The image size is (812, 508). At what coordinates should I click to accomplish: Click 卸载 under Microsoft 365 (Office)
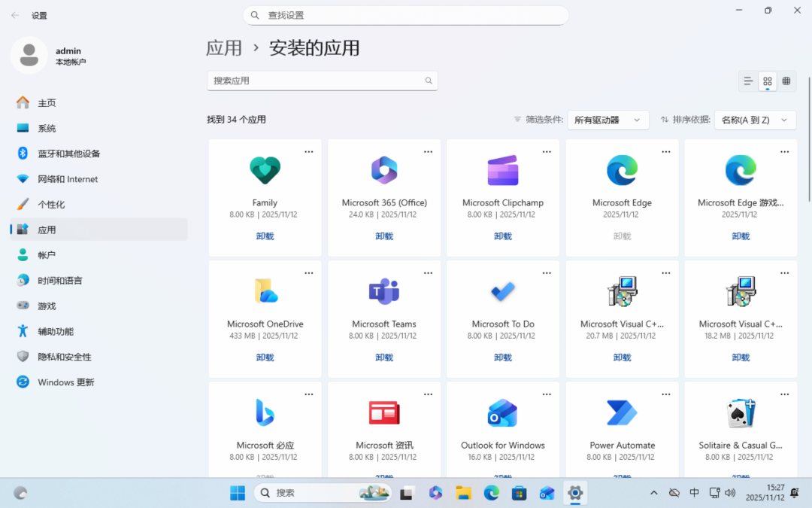click(x=383, y=236)
